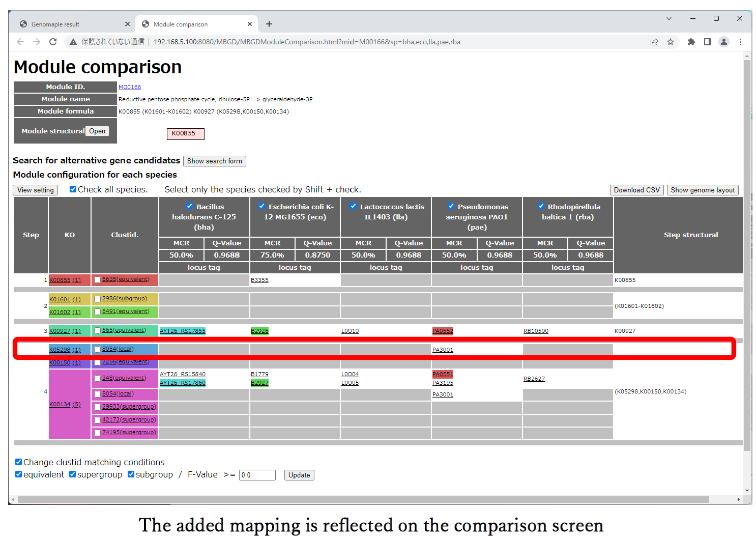Viewport: 756px width, 538px height.
Task: Toggle the supergroup matching condition checkbox
Action: [x=73, y=474]
